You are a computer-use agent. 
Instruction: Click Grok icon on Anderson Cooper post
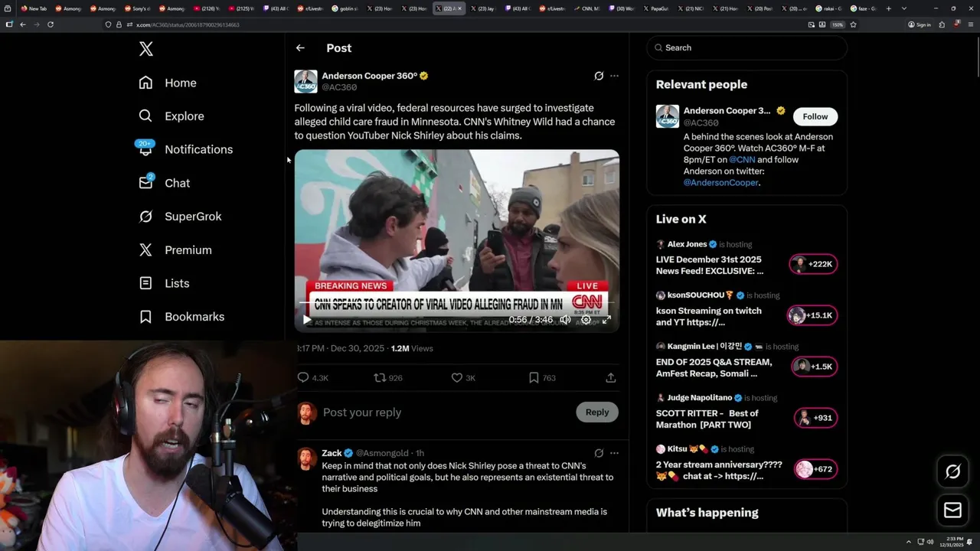(x=599, y=76)
